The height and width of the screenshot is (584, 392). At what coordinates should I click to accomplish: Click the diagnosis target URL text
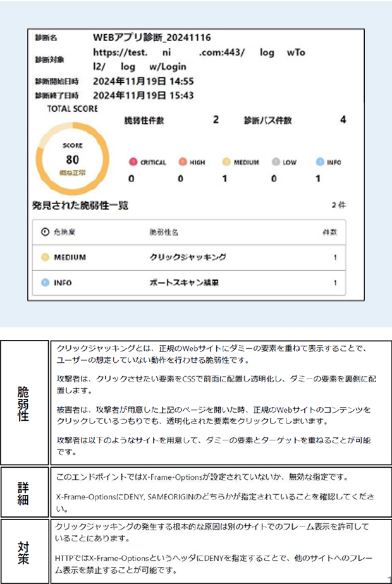(199, 59)
